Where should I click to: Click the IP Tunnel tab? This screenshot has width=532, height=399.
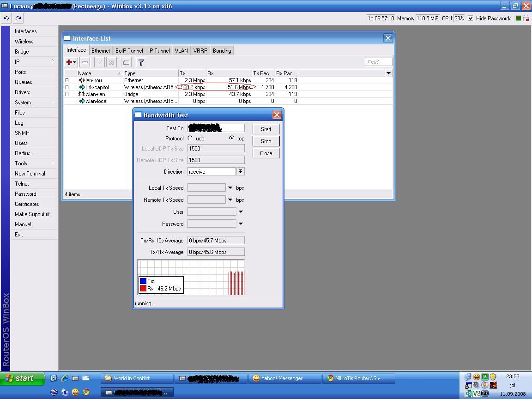[x=159, y=50]
